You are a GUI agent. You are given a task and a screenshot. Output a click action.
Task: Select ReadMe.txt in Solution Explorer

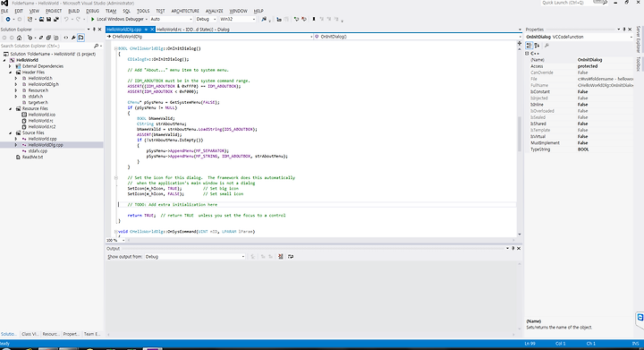pos(32,158)
